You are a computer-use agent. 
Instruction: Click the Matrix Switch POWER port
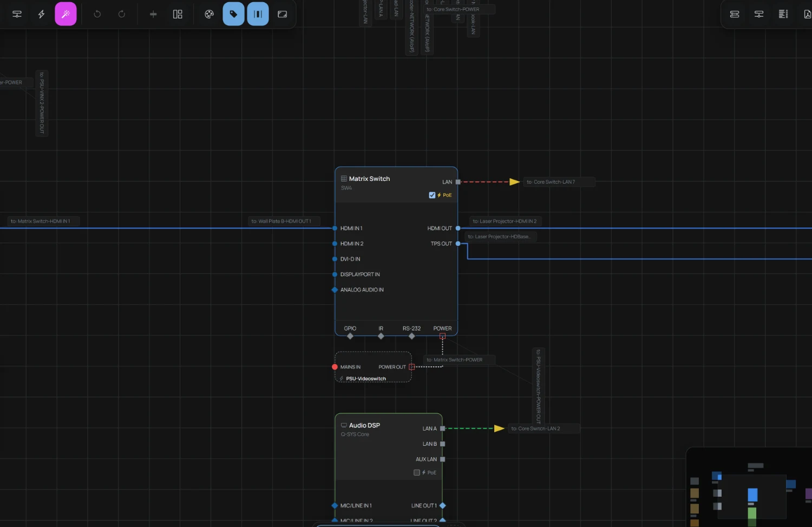[442, 336]
